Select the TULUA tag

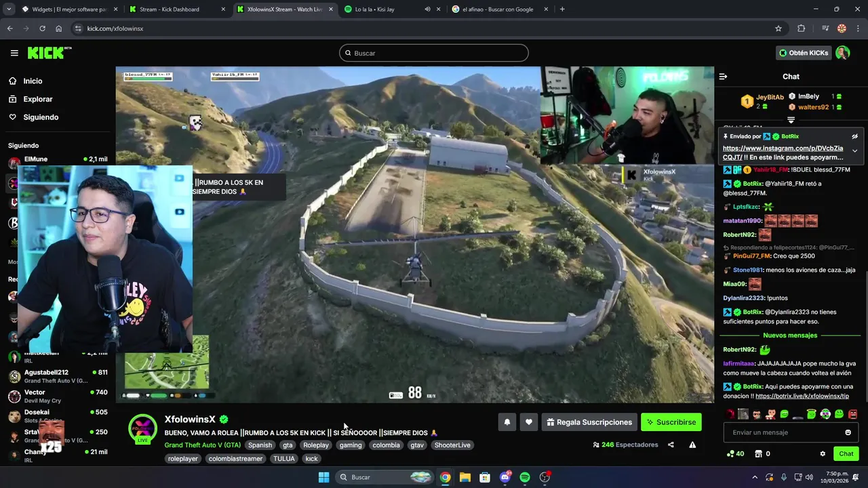pyautogui.click(x=284, y=459)
